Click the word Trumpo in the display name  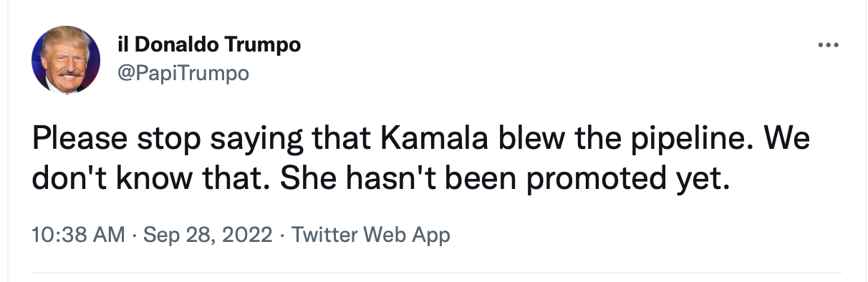click(264, 44)
